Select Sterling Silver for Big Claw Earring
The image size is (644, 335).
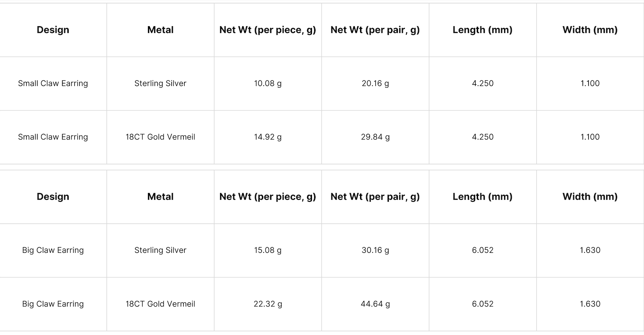click(160, 250)
